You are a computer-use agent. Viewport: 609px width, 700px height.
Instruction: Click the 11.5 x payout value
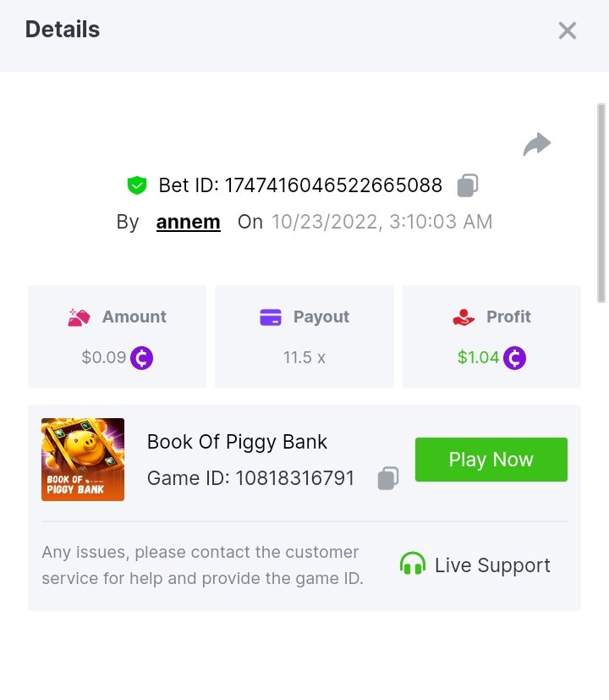[x=304, y=357]
